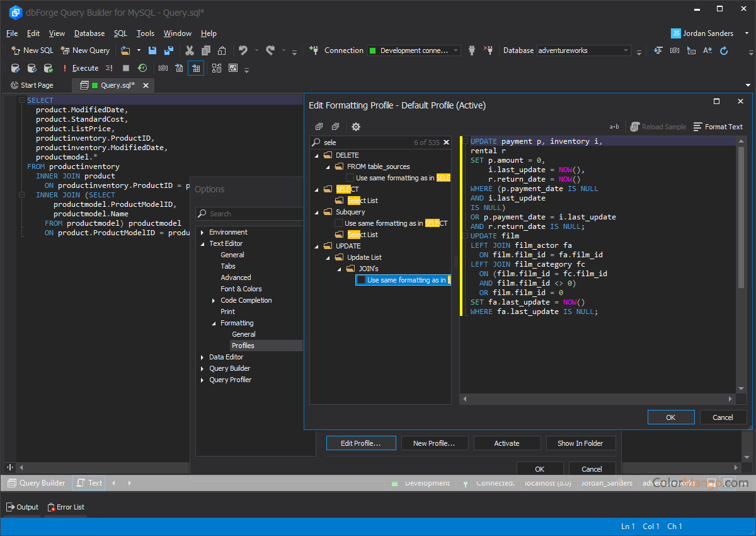Collapse the JOIN's tree node
Screen dimensions: 756x536
pos(339,269)
